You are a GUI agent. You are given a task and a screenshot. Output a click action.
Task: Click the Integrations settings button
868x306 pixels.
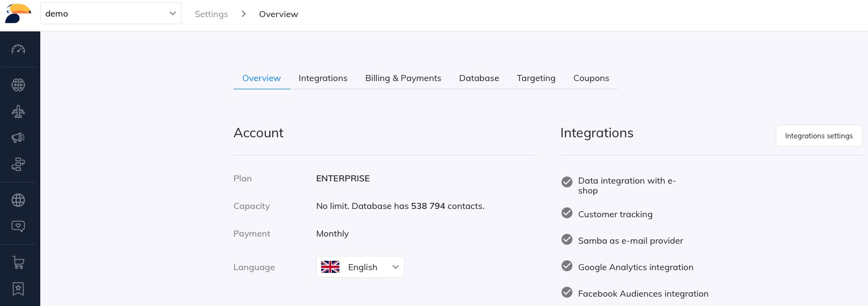point(818,136)
